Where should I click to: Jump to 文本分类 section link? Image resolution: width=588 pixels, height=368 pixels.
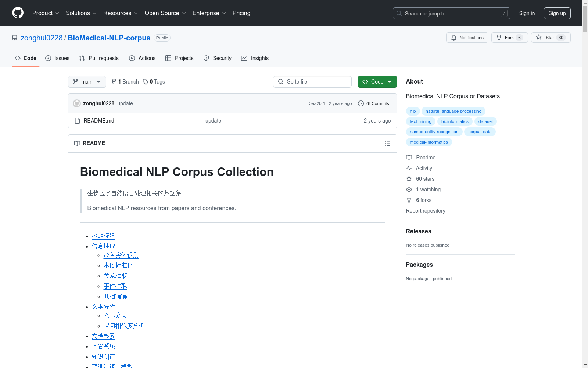115,315
